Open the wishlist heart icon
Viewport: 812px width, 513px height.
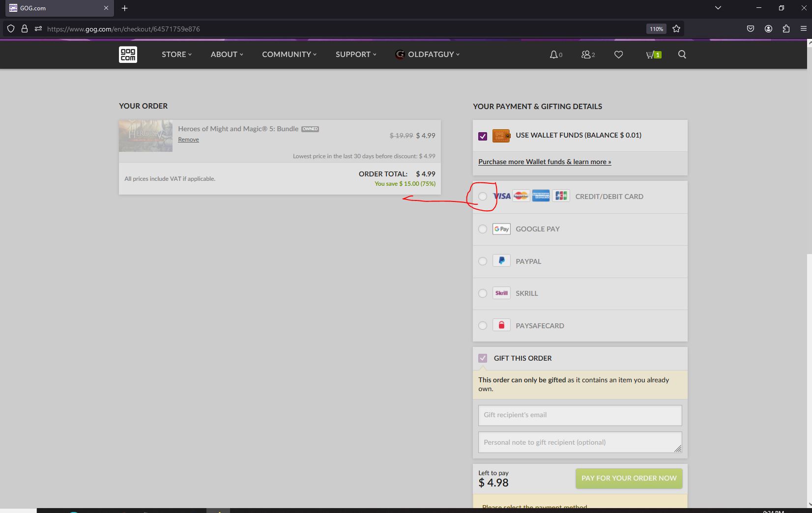pyautogui.click(x=618, y=55)
